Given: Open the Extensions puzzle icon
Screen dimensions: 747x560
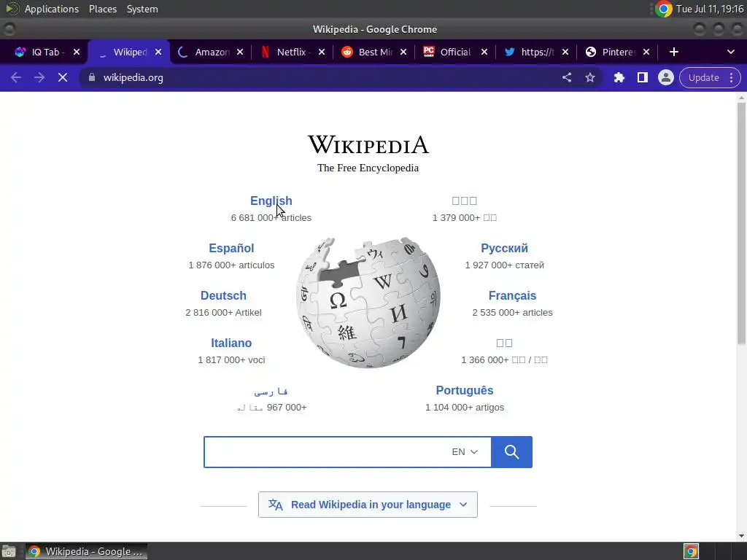Looking at the screenshot, I should click(619, 77).
